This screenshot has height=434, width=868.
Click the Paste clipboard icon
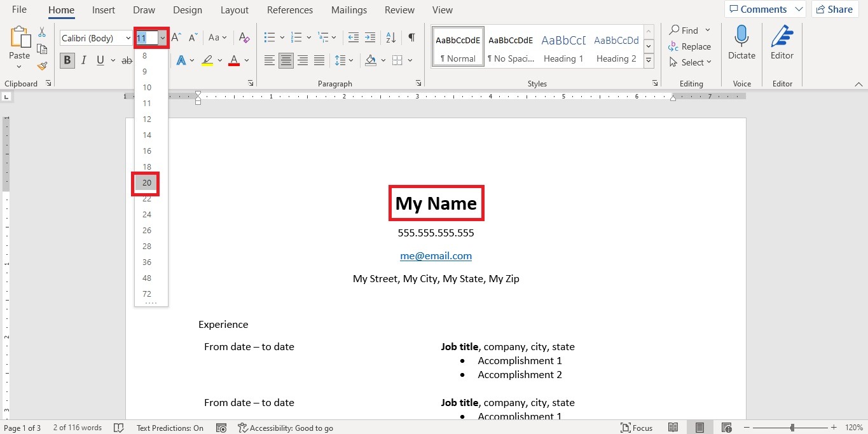20,36
